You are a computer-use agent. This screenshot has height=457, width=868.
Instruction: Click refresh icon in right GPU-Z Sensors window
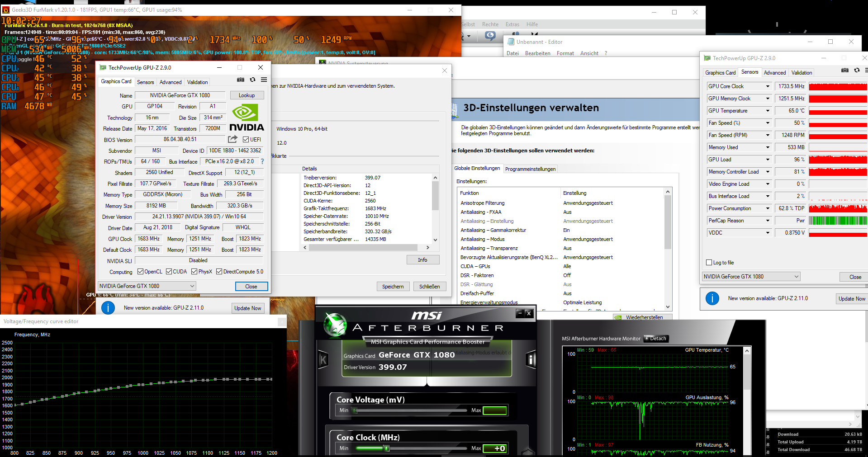857,70
